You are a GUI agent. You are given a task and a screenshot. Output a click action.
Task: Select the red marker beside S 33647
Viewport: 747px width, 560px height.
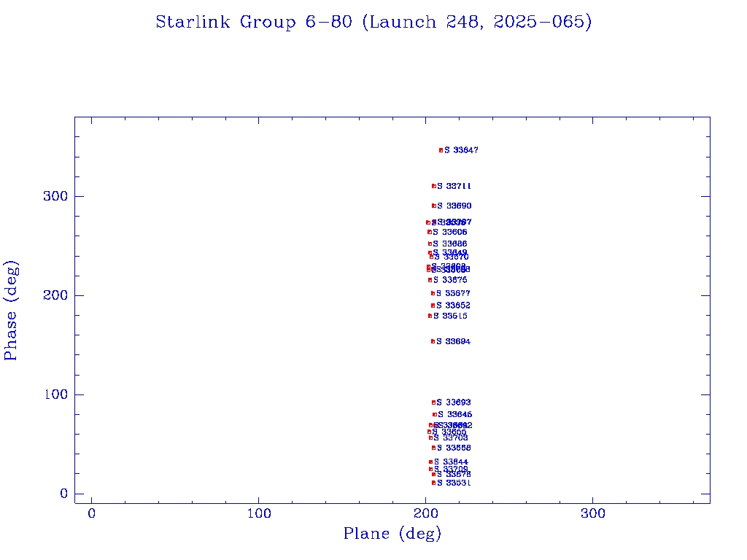pyautogui.click(x=441, y=150)
